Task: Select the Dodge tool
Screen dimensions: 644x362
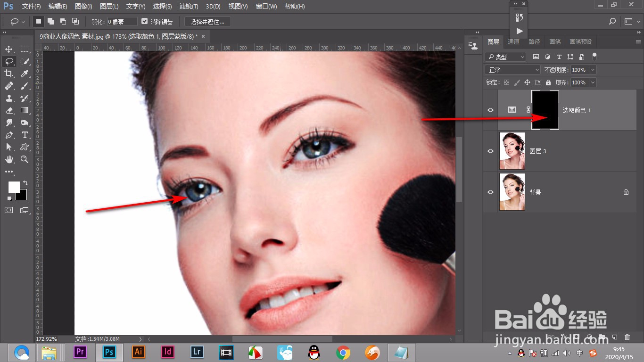Action: [x=25, y=123]
